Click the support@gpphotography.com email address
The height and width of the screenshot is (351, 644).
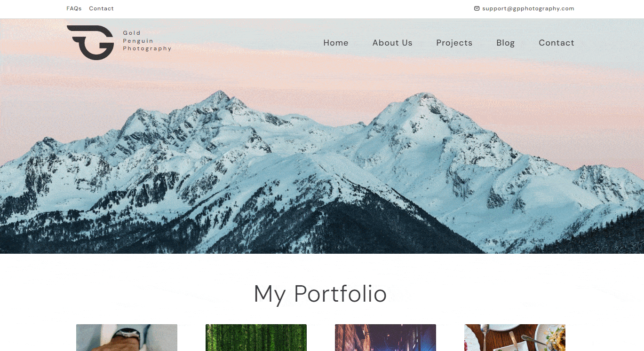pos(528,8)
